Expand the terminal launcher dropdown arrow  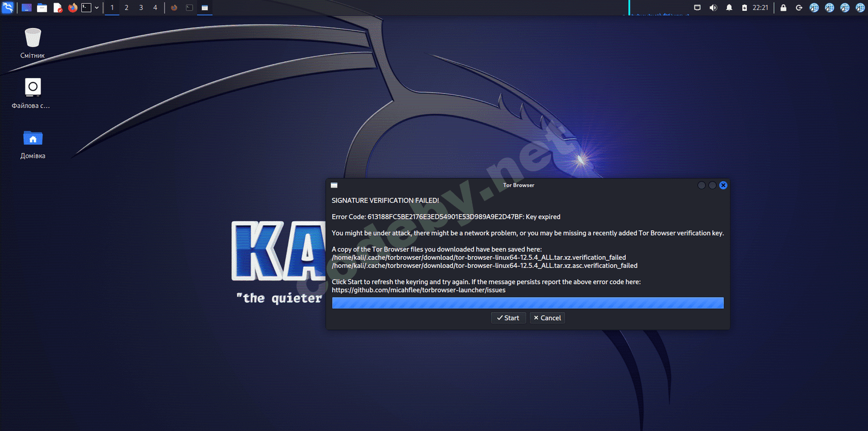click(97, 8)
